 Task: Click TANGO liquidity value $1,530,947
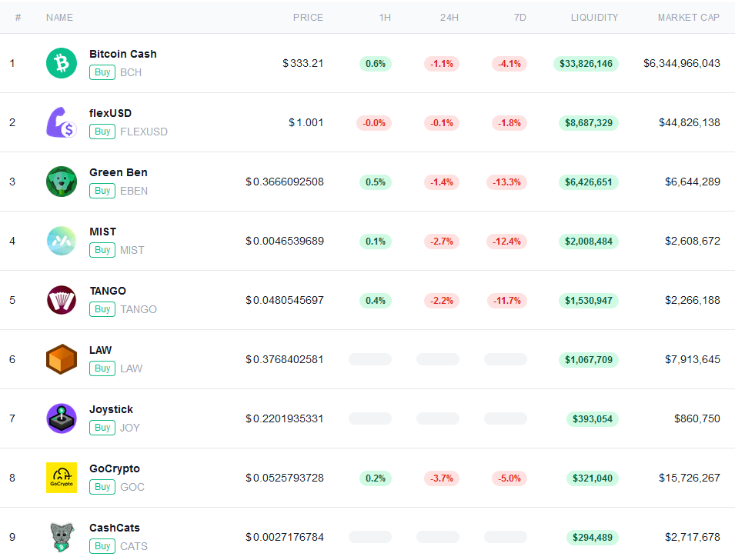[x=588, y=301]
